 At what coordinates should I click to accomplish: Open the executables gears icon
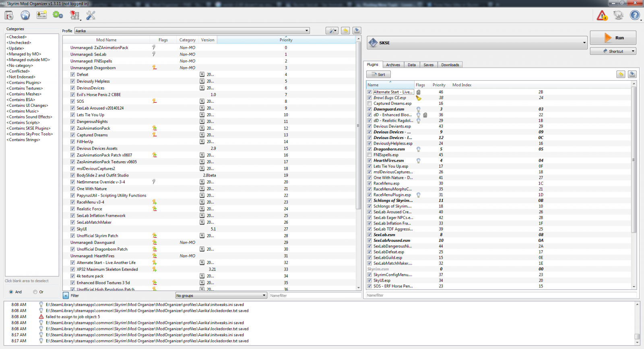[58, 15]
